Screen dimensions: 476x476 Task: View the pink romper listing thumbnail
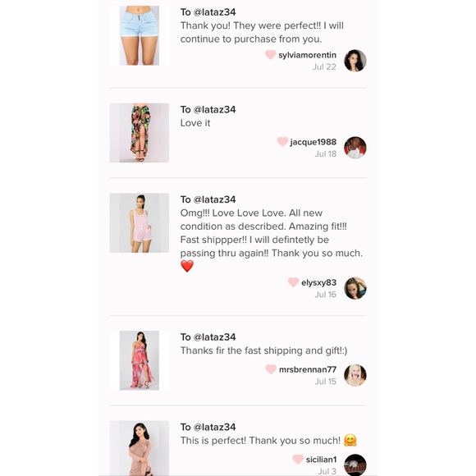pyautogui.click(x=140, y=223)
